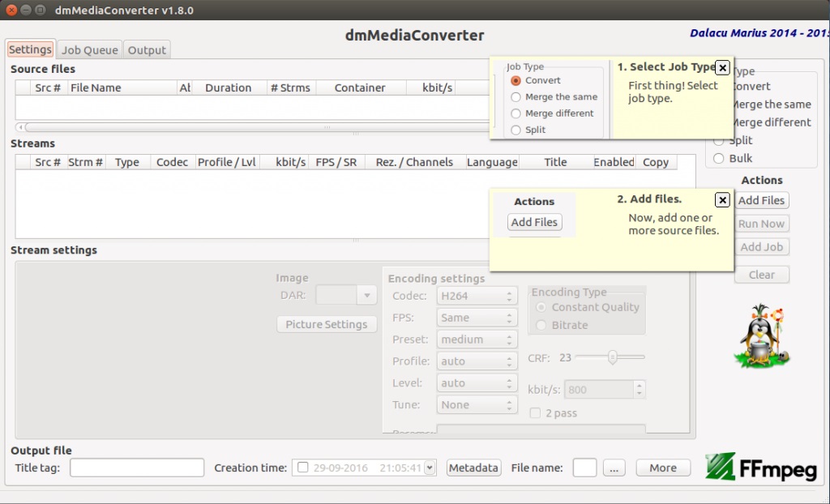Click the Rez. / Channels column header
Image resolution: width=830 pixels, height=504 pixels.
click(x=414, y=162)
